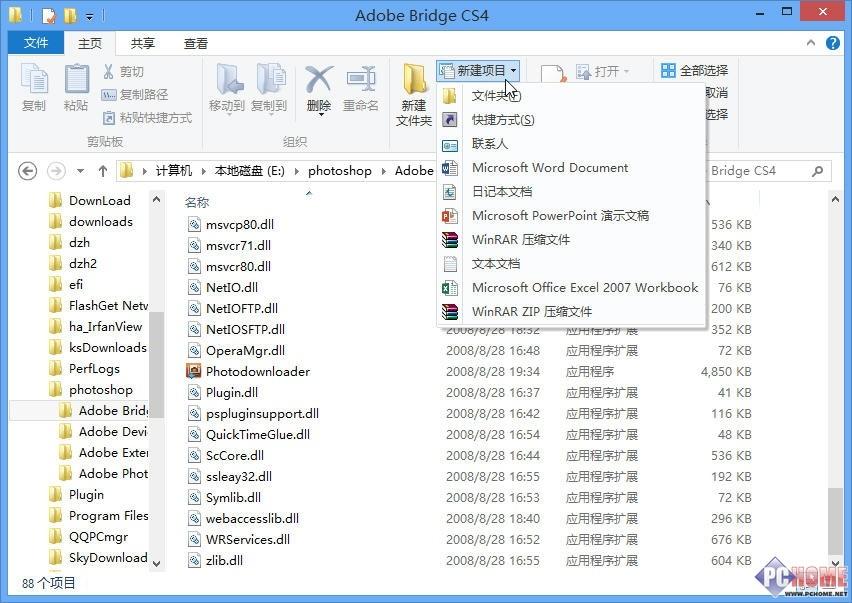Select the Photodownloader application file

pyautogui.click(x=248, y=372)
